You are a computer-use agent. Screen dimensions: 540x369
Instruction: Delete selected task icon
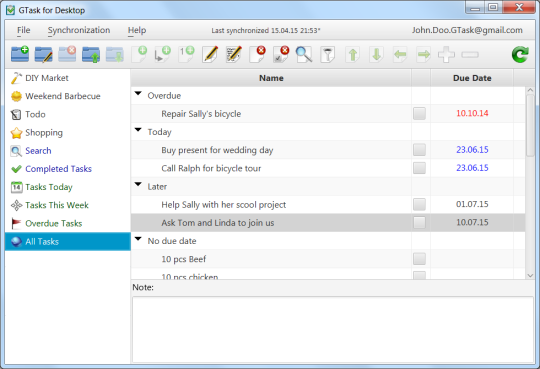pyautogui.click(x=257, y=54)
